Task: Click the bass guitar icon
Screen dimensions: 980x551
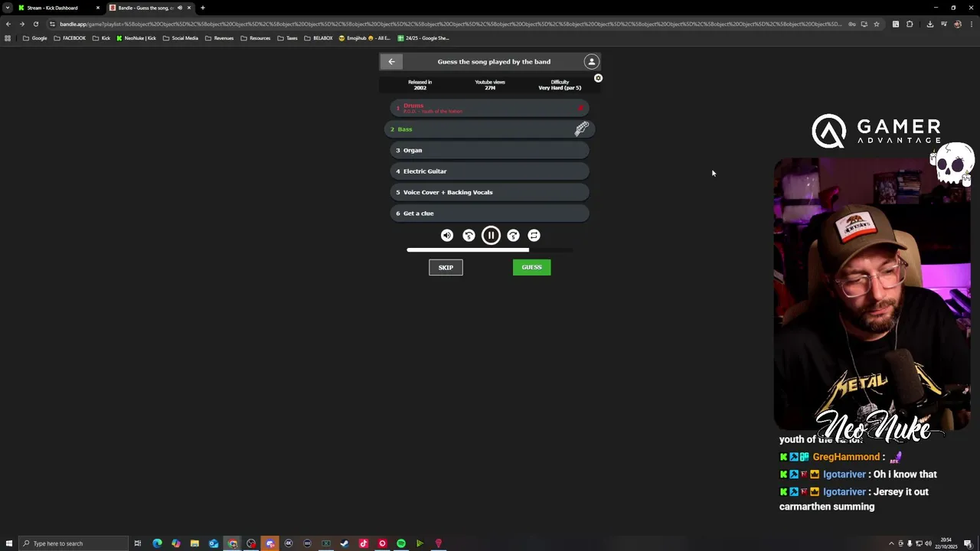Action: (582, 129)
